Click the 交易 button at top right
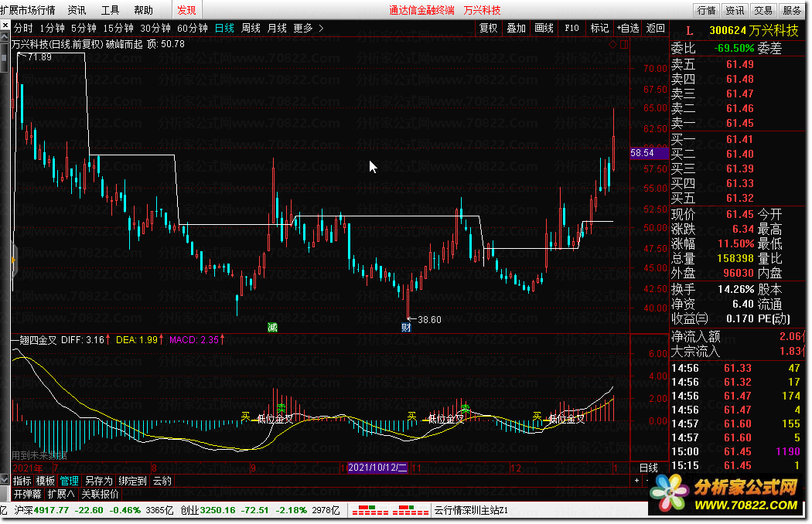 [763, 10]
